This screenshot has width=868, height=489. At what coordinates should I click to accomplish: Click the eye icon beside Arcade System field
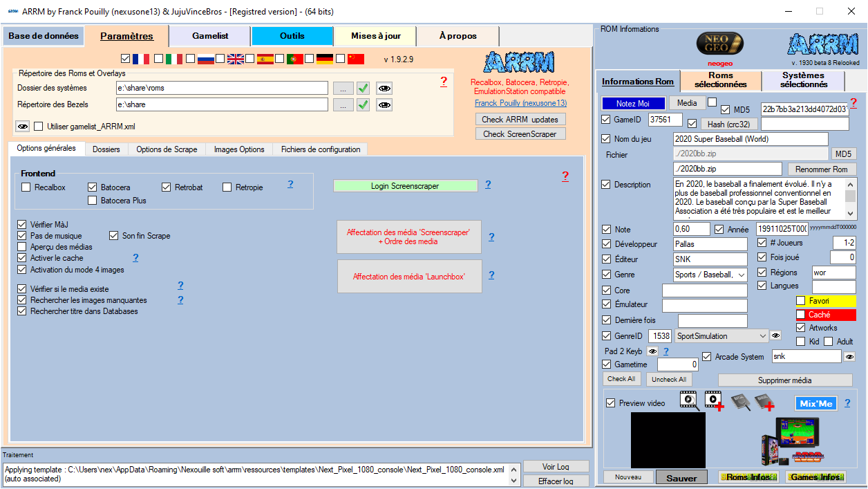849,357
